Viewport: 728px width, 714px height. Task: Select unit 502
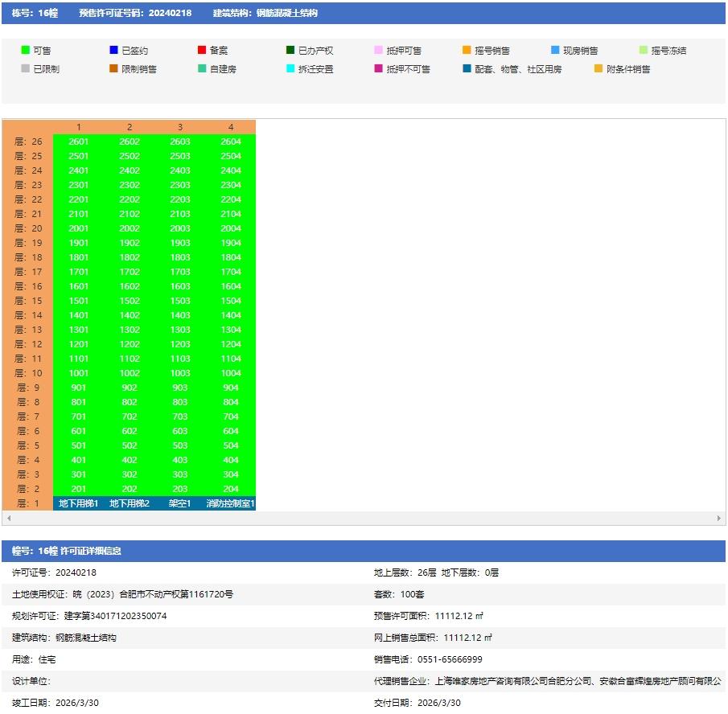130,445
